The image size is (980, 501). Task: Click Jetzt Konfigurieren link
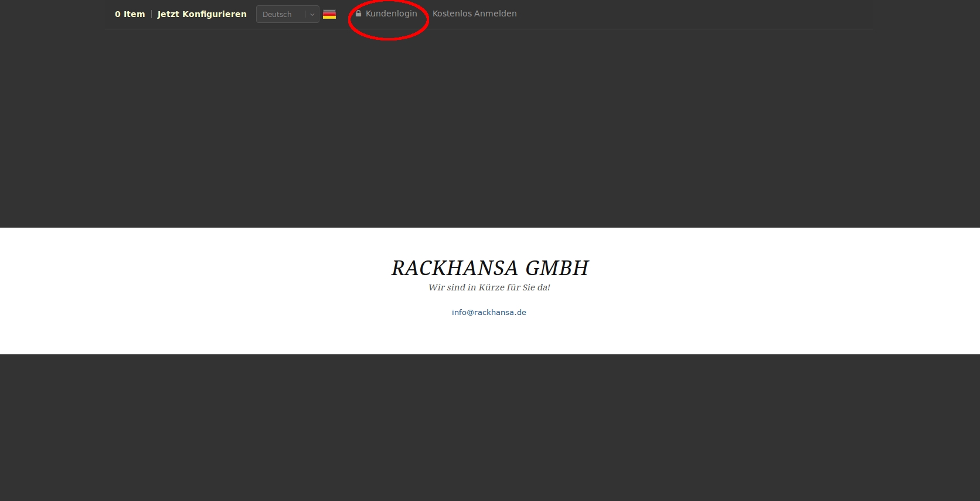(202, 14)
